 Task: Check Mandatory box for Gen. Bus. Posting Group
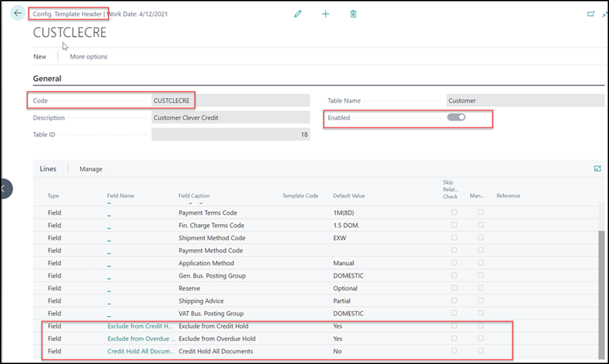(481, 276)
